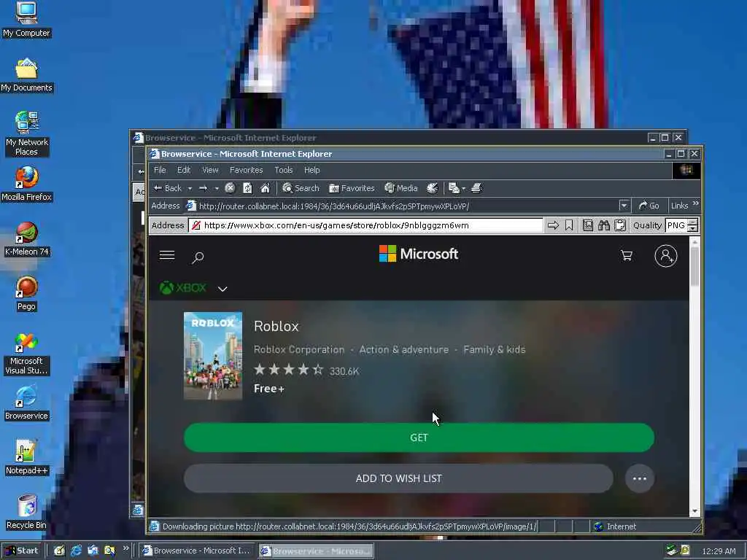Open the Notepad++ desktop icon

(27, 458)
